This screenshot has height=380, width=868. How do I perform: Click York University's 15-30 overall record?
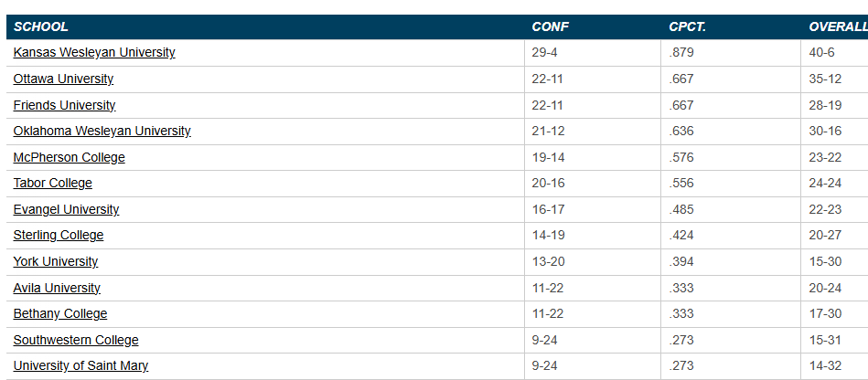tap(825, 262)
